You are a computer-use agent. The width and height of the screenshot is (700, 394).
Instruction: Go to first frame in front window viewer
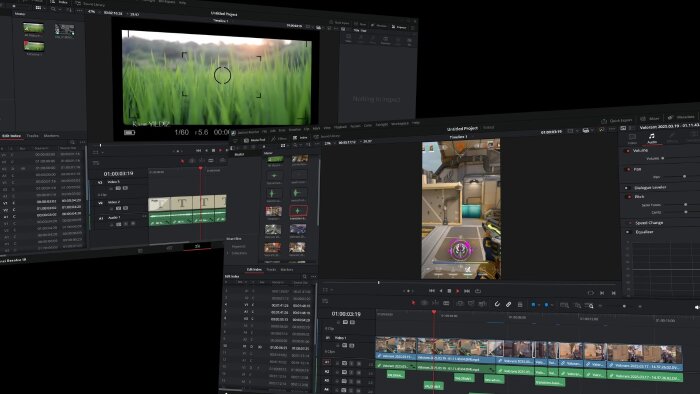(x=432, y=291)
